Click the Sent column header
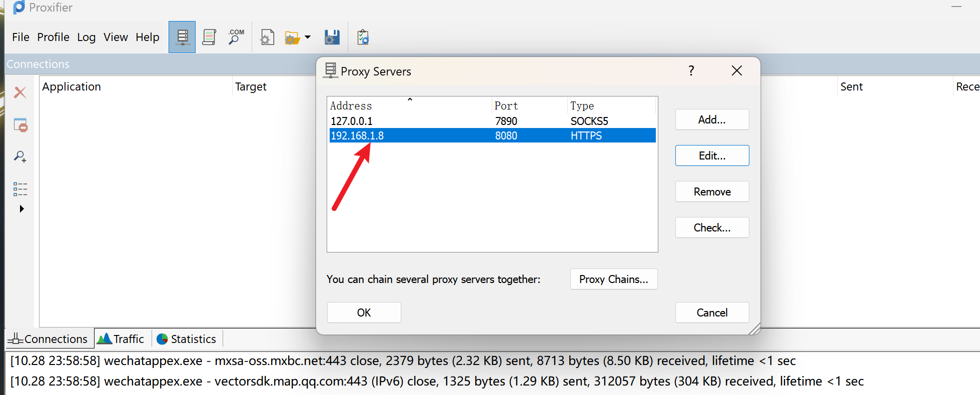 pyautogui.click(x=895, y=86)
